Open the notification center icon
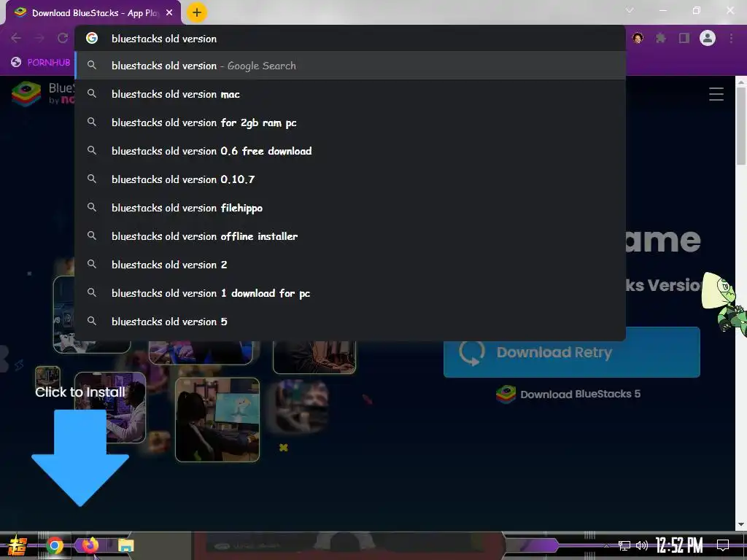The image size is (747, 560). [x=723, y=545]
